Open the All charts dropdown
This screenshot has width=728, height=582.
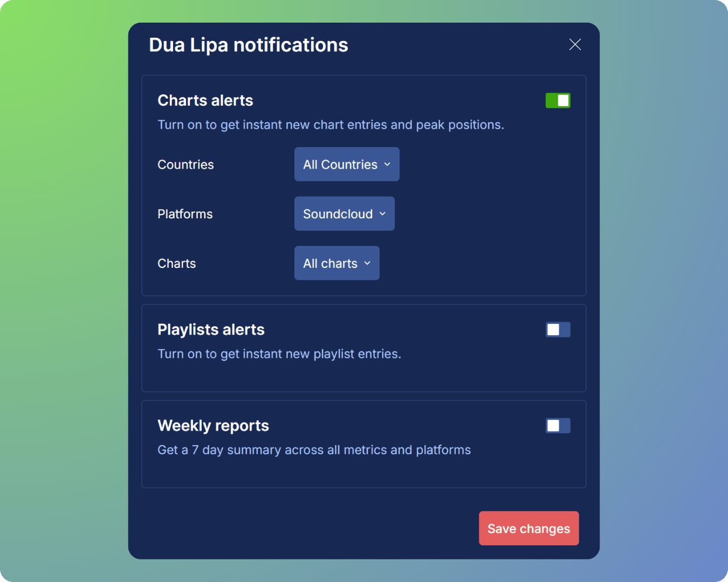[x=336, y=264]
